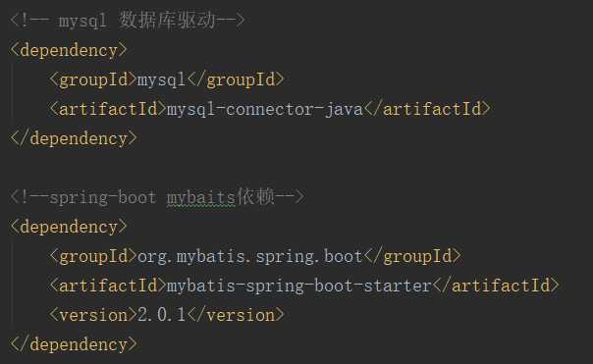Click closing artifactId tag after mysql-connector-java
The image size is (593, 364).
(427, 109)
